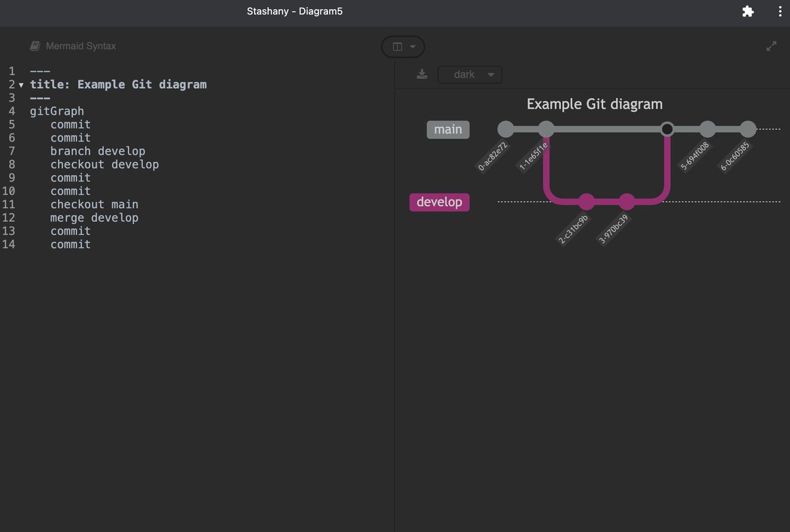
Task: Select the commit node above label 1-1e65f1e
Action: pos(546,129)
